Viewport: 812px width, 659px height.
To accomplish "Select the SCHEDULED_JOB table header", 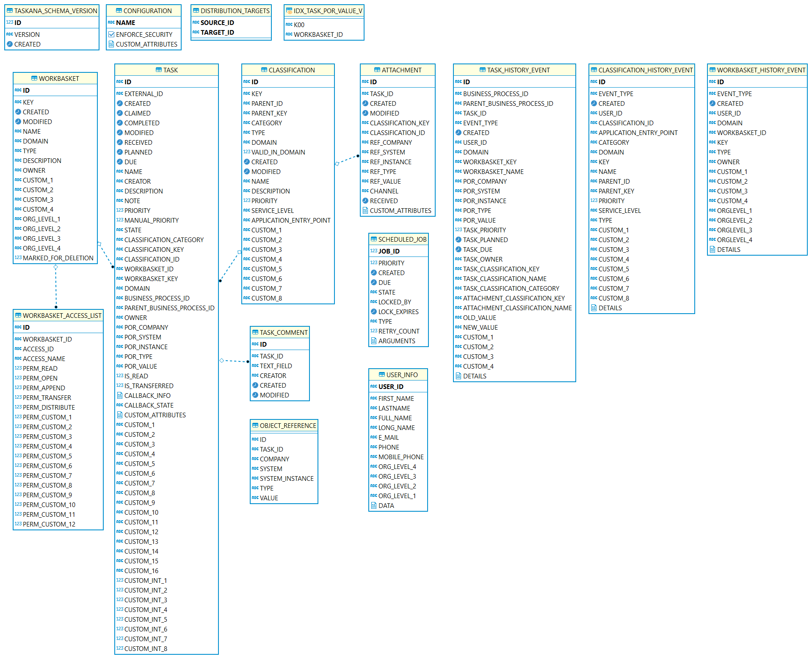I will (399, 239).
